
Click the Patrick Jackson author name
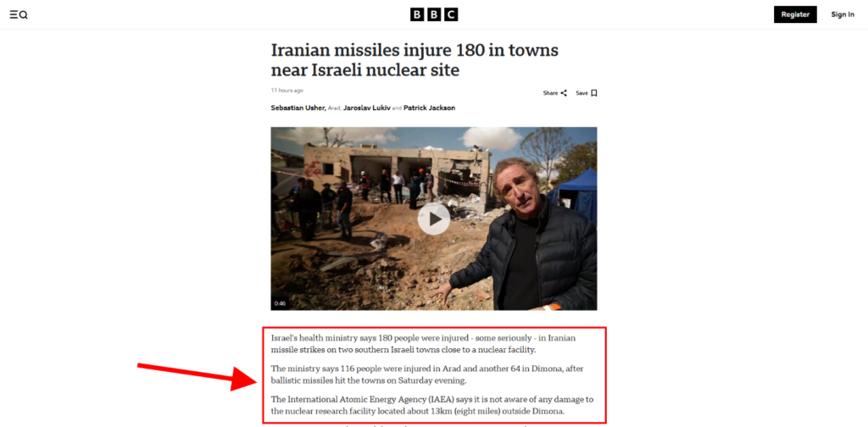(x=429, y=108)
